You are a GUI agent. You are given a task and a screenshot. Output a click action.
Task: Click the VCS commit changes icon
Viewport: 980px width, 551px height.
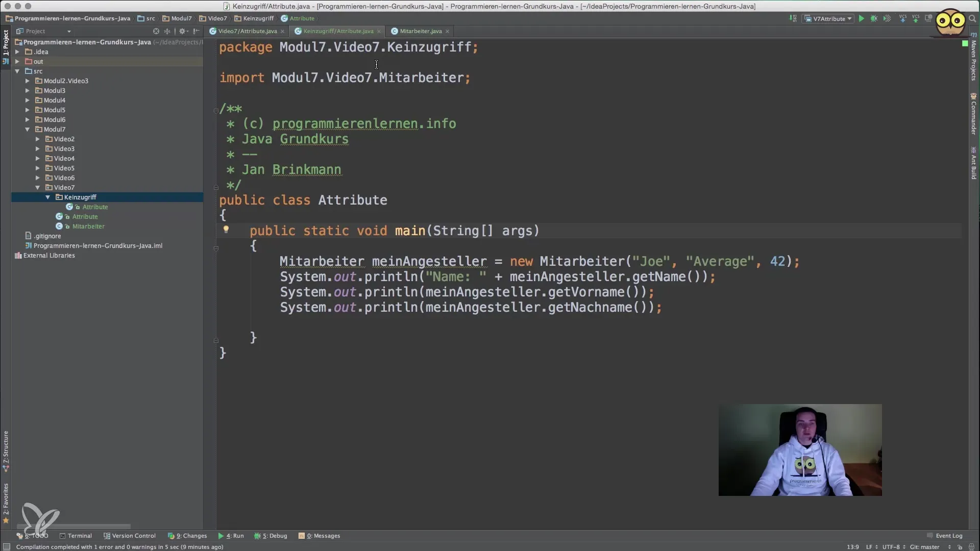(x=916, y=18)
